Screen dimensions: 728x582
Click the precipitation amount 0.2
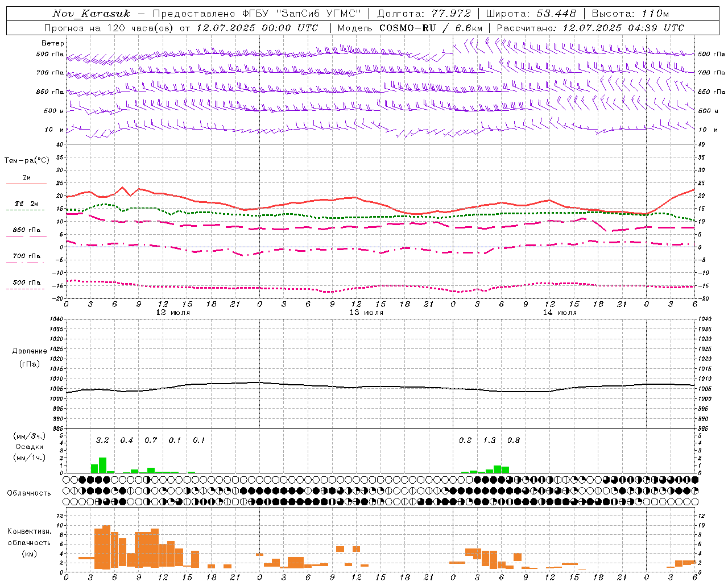pyautogui.click(x=465, y=440)
